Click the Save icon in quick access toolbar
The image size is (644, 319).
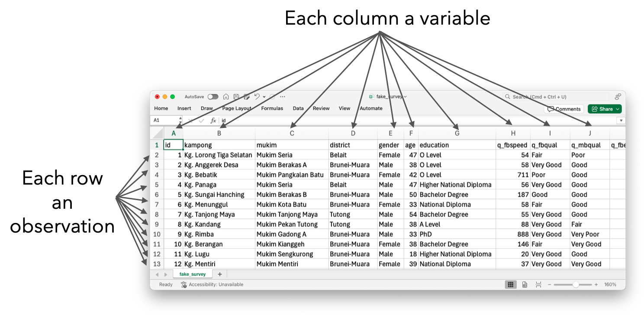click(236, 97)
